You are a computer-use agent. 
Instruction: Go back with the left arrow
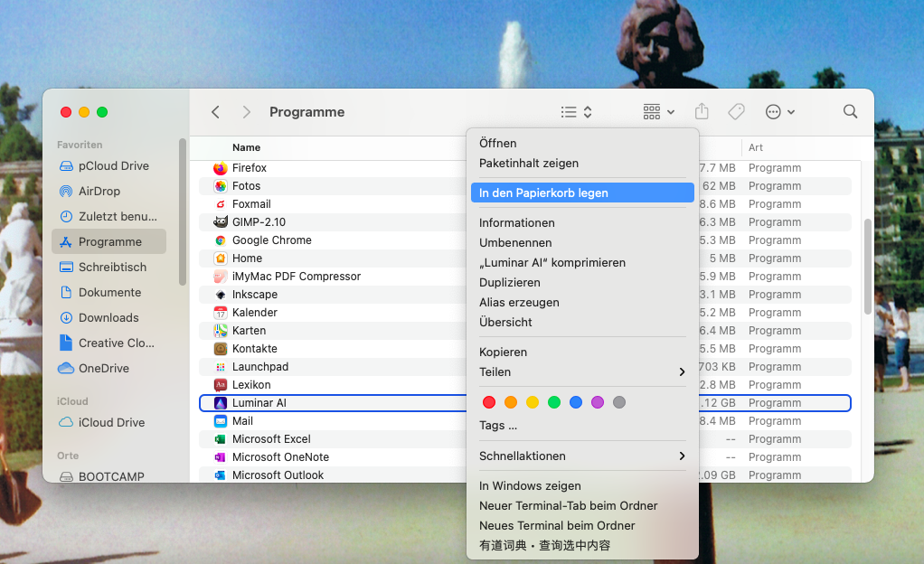pos(216,112)
